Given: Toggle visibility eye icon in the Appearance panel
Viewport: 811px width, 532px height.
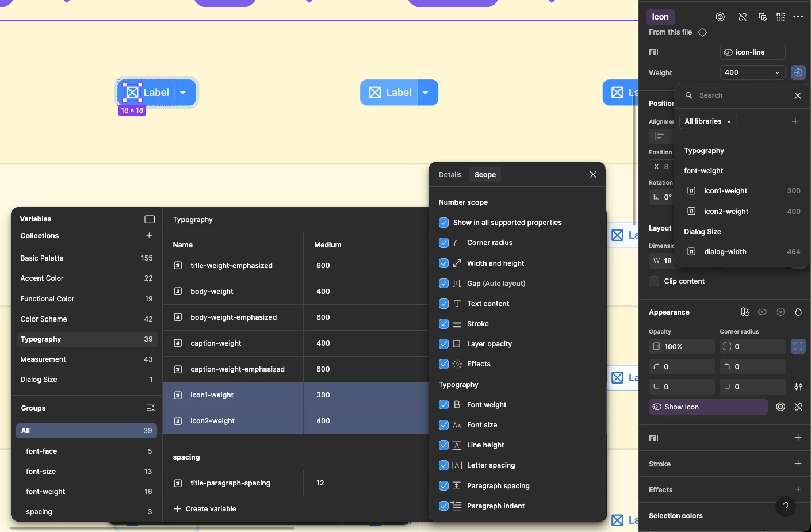Looking at the screenshot, I should tap(762, 312).
